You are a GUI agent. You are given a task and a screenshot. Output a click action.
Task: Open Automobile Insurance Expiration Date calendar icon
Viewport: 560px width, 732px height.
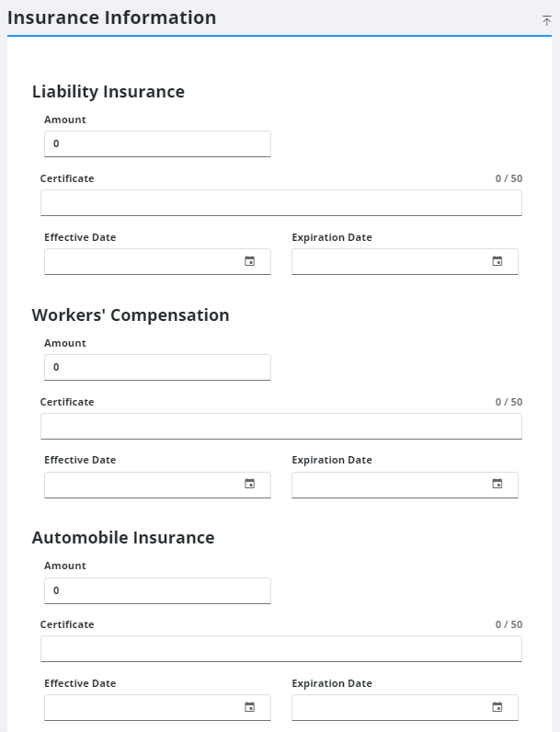click(497, 707)
